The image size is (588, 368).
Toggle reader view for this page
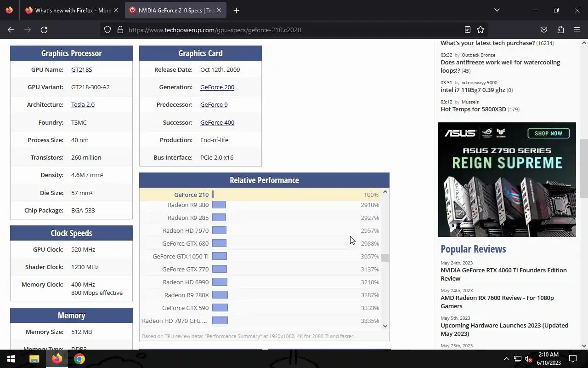pos(467,29)
